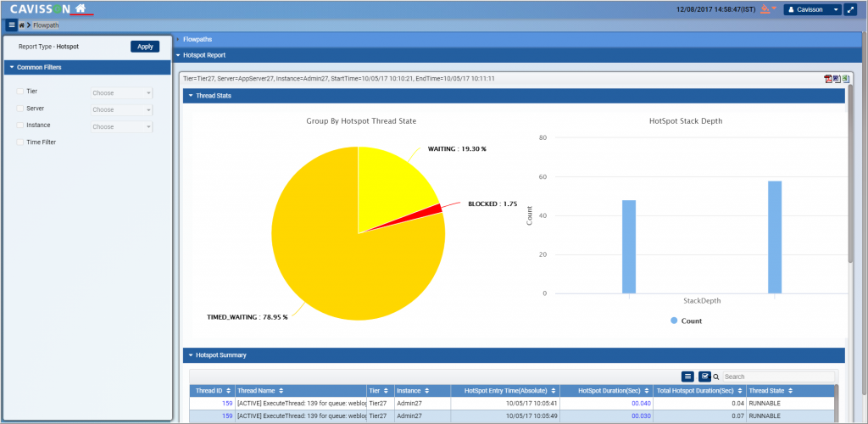Export the Hotspot report as Word
Viewport: 868px width, 424px height.
(x=837, y=79)
